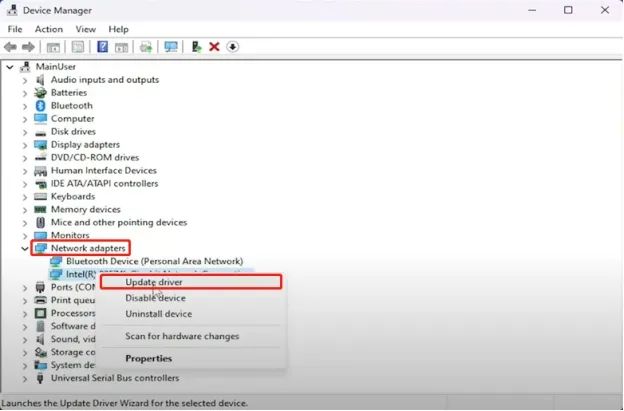Viewport: 624px width, 411px height.
Task: Expand the Universal Serial Bus controllers node
Action: point(25,378)
